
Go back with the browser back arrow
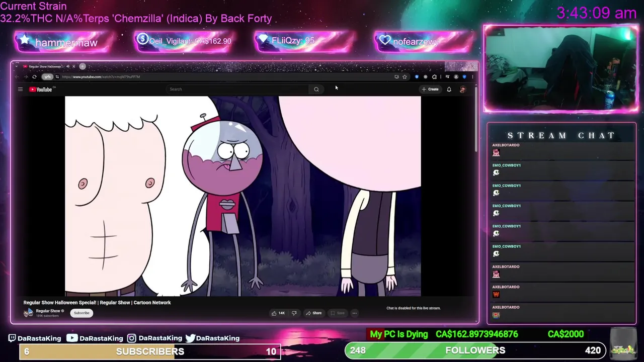click(x=17, y=77)
